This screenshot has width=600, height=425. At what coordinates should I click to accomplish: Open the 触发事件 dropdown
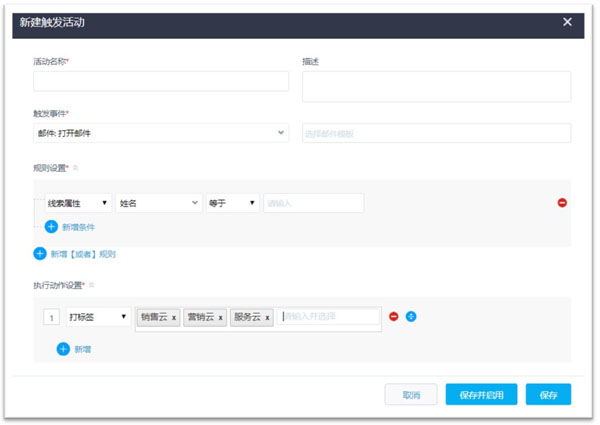coord(160,133)
